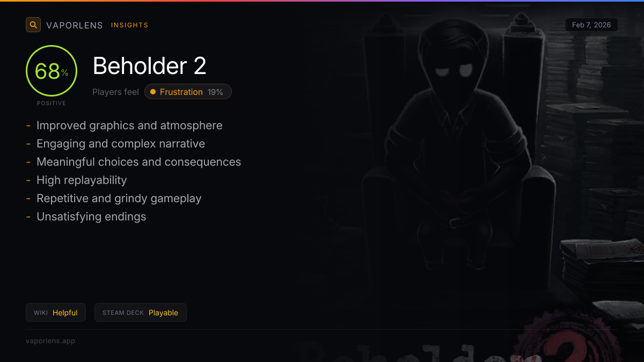Click the 'Players feel' label
This screenshot has height=362, width=644.
[x=115, y=92]
